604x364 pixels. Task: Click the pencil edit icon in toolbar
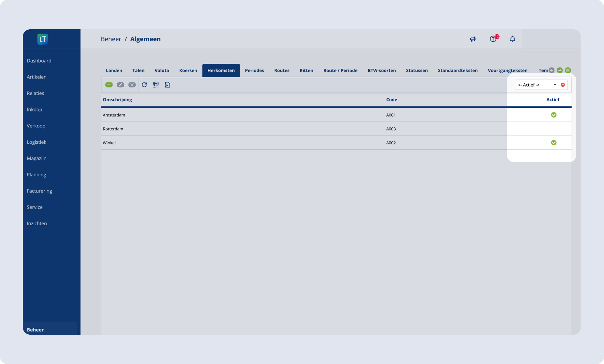click(x=120, y=85)
